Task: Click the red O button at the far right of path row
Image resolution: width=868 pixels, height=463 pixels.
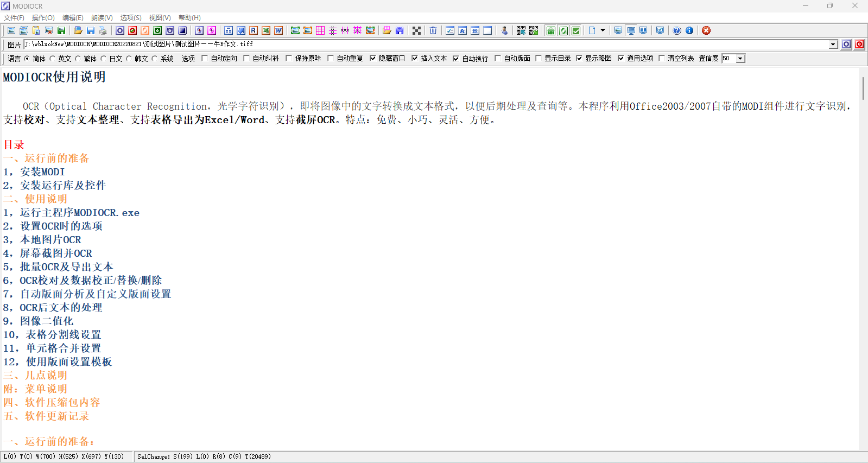Action: click(x=859, y=45)
